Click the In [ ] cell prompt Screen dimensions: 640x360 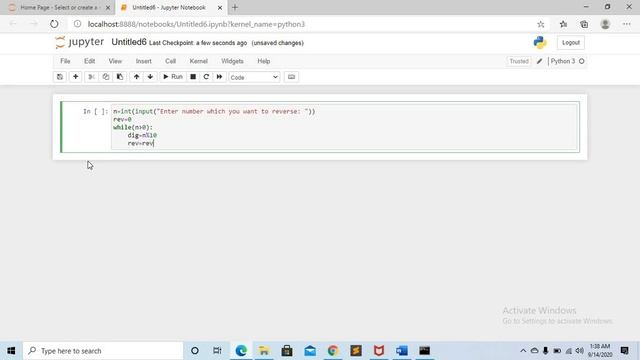[96, 111]
